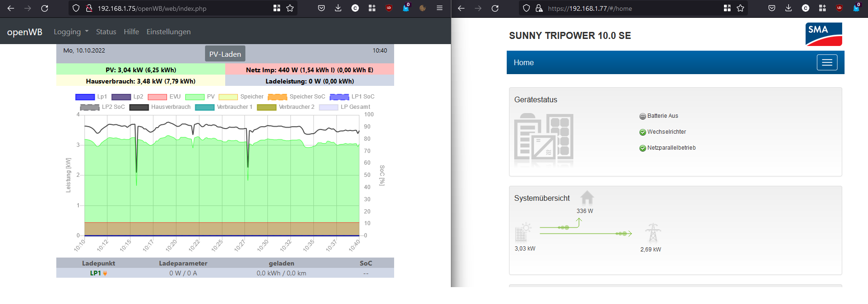This screenshot has width=868, height=304.
Task: Click the openWB brand link
Action: (24, 32)
